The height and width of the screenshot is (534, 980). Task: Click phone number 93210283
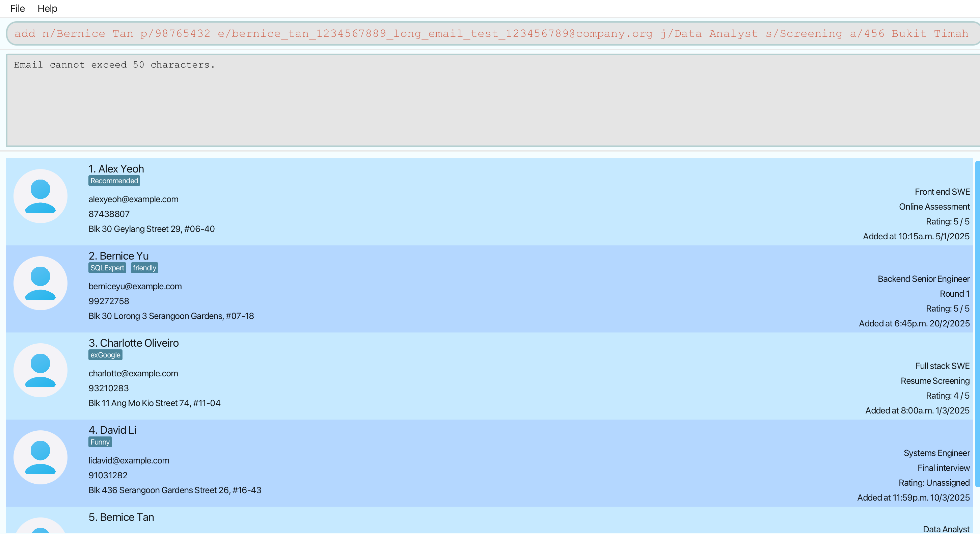click(109, 389)
